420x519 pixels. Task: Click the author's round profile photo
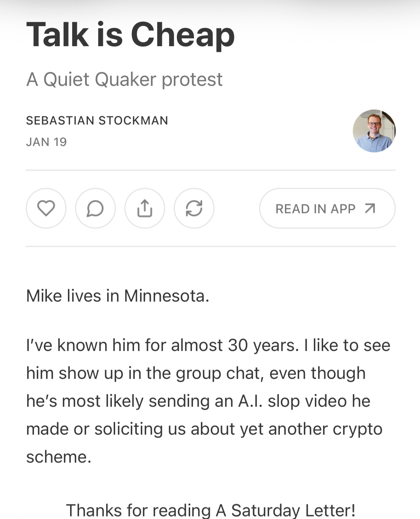coord(374,131)
